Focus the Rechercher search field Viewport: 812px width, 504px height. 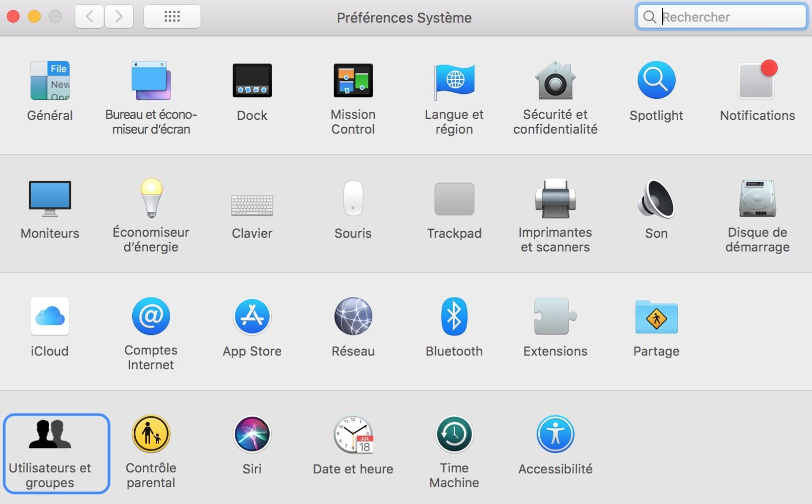722,17
